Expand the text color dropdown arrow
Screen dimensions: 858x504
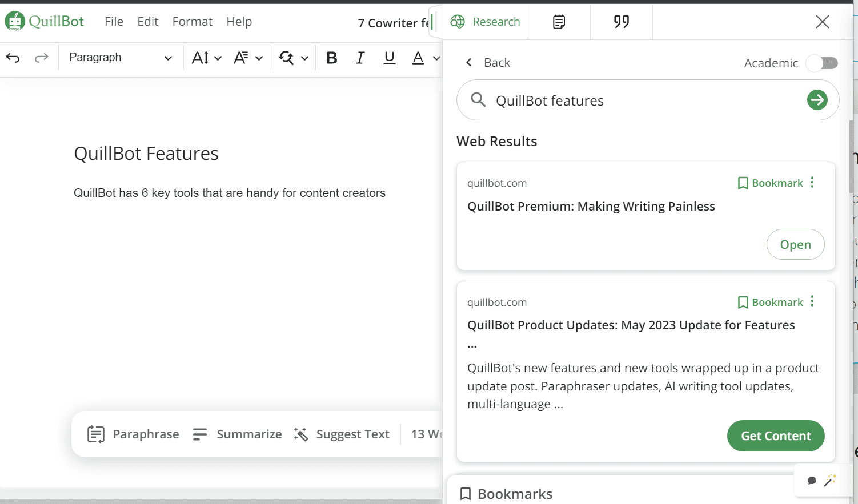point(436,58)
